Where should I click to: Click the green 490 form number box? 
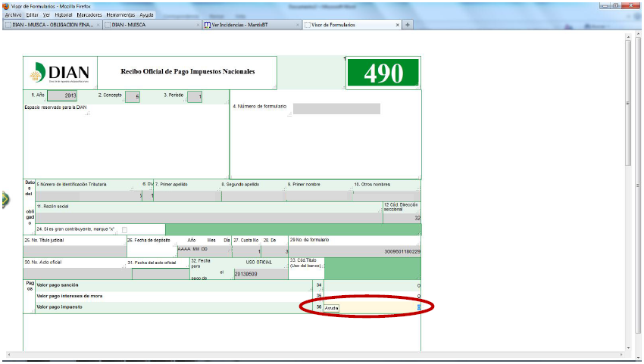click(x=383, y=73)
